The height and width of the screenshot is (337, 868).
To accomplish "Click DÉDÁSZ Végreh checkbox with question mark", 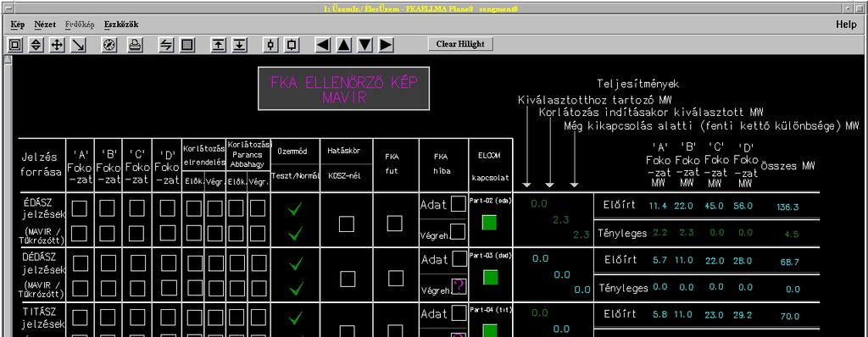I will (459, 286).
